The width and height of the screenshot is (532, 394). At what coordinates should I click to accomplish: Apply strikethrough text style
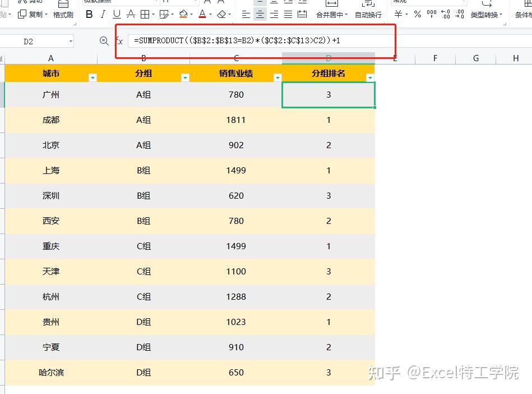131,14
